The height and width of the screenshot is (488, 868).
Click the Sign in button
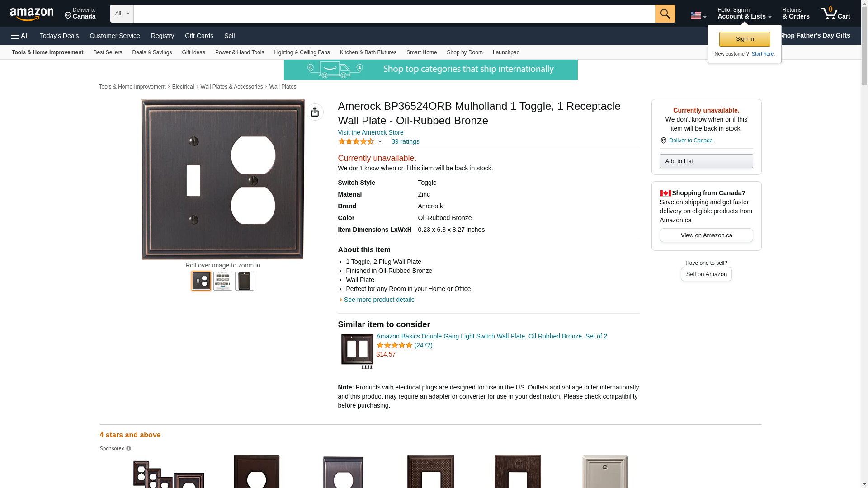coord(745,39)
